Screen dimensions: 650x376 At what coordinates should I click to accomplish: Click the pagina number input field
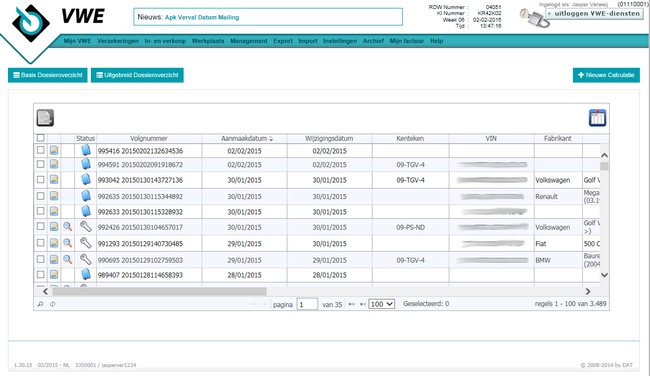coord(307,304)
